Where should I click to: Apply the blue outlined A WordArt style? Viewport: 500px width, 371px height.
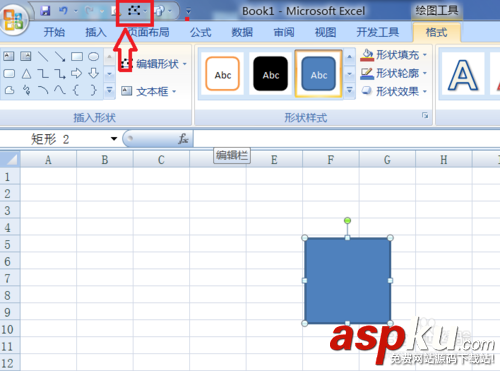463,75
